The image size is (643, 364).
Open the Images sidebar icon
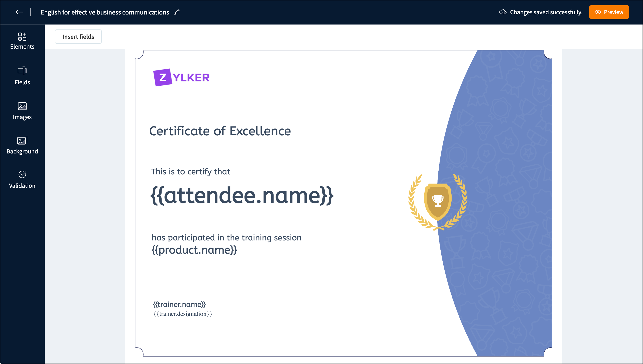(x=22, y=106)
